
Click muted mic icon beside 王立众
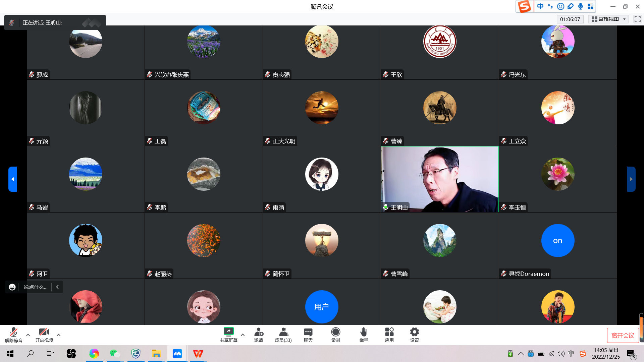(504, 141)
